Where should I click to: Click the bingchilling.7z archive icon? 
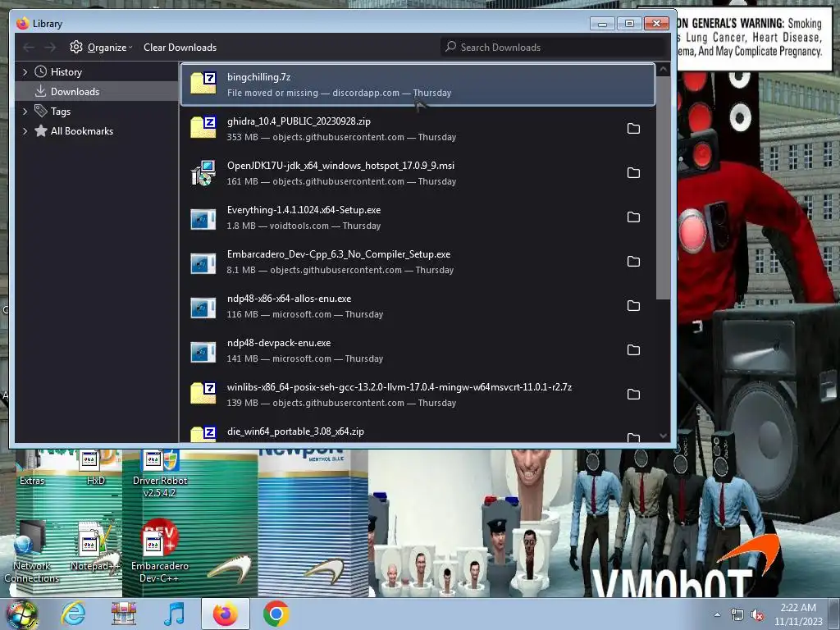[203, 83]
